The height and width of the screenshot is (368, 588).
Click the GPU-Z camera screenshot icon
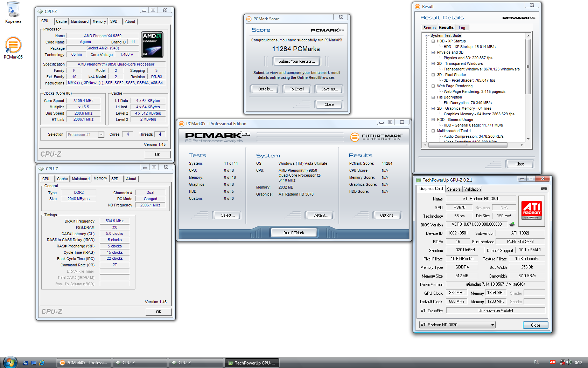544,189
